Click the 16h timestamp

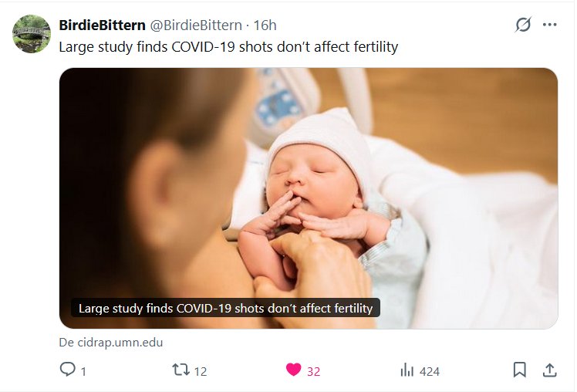click(266, 25)
